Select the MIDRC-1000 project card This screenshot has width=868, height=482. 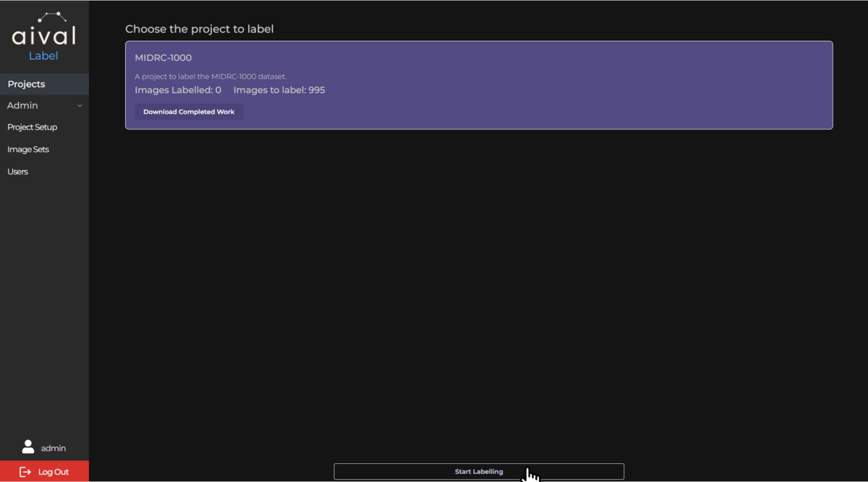(x=479, y=85)
